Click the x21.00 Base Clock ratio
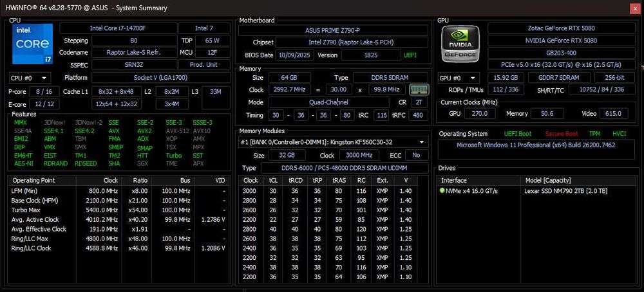The image size is (644, 292). (x=137, y=201)
